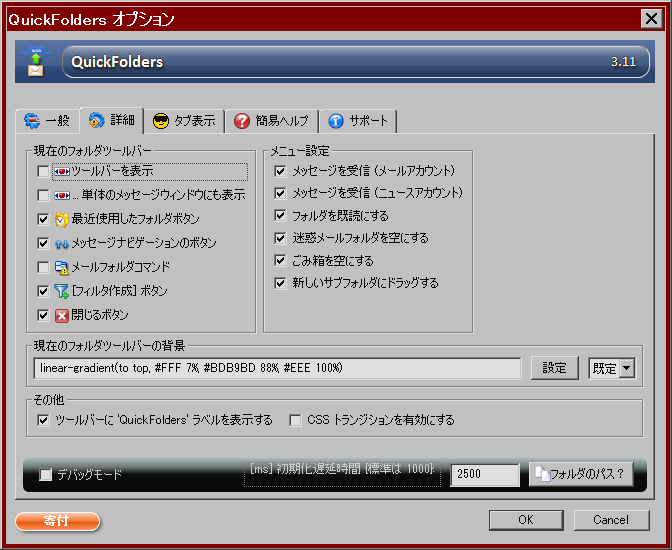Viewport: 672px width, 550px height.
Task: Click the funnel icon for フィルタ作成 ボタン
Action: tap(61, 292)
